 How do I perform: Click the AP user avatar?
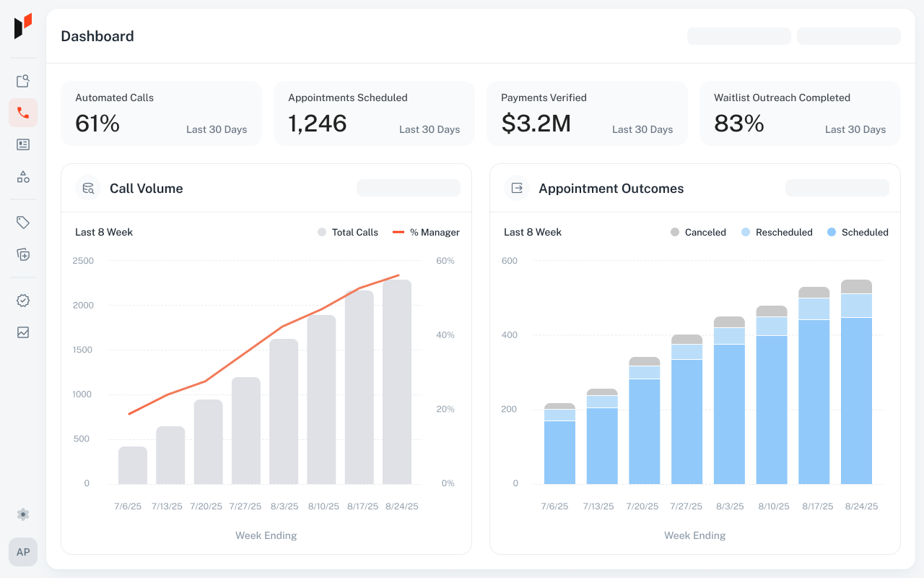click(x=23, y=552)
